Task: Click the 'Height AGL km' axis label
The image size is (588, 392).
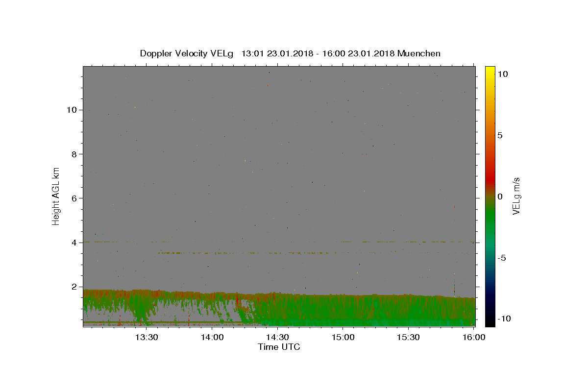Action: [x=56, y=196]
